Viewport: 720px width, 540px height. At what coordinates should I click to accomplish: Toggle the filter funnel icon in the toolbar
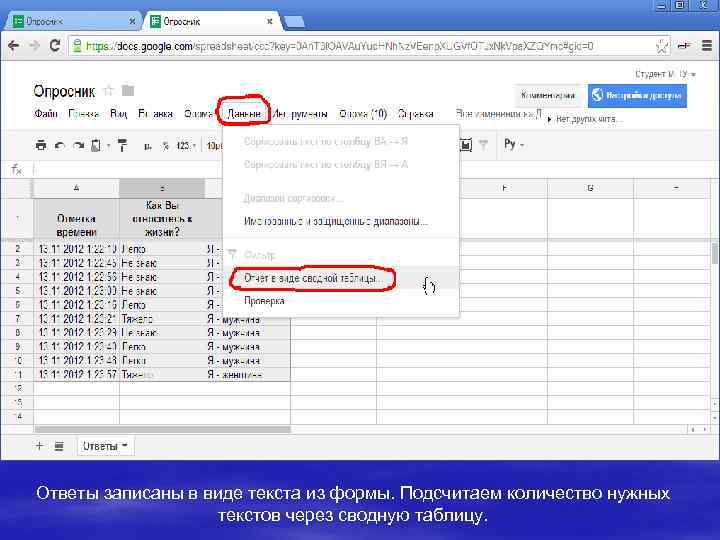pyautogui.click(x=484, y=145)
